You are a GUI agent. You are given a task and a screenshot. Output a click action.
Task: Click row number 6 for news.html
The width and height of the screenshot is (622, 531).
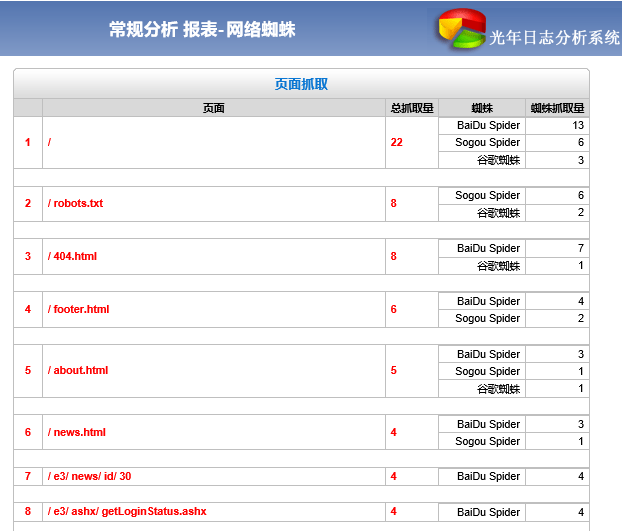28,432
